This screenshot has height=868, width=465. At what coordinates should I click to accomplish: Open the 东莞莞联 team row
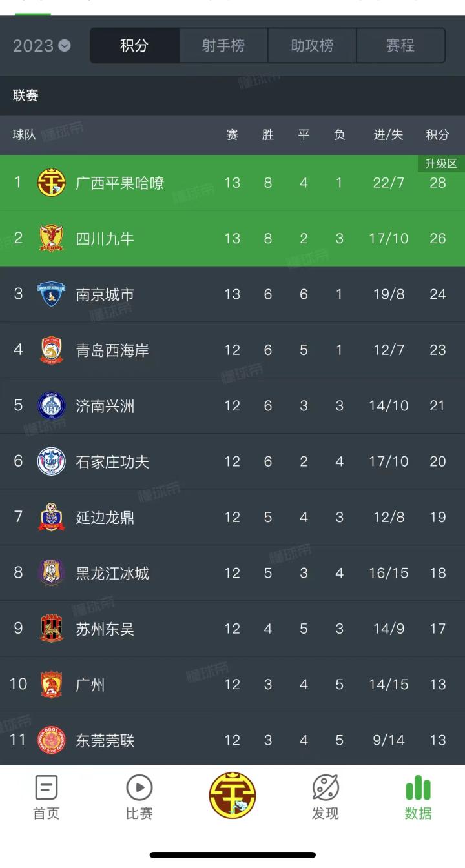[232, 740]
